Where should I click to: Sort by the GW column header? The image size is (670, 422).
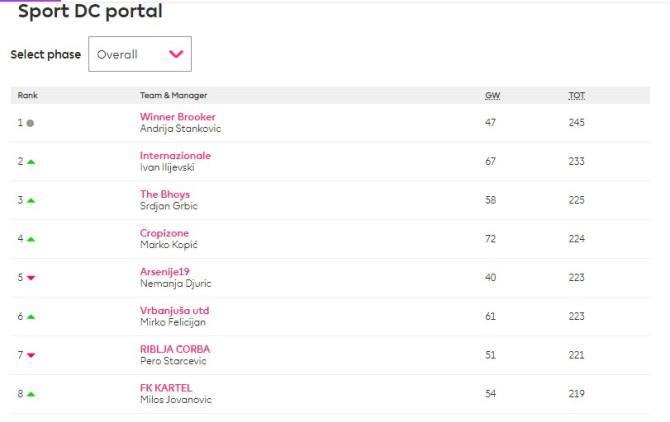[x=492, y=95]
